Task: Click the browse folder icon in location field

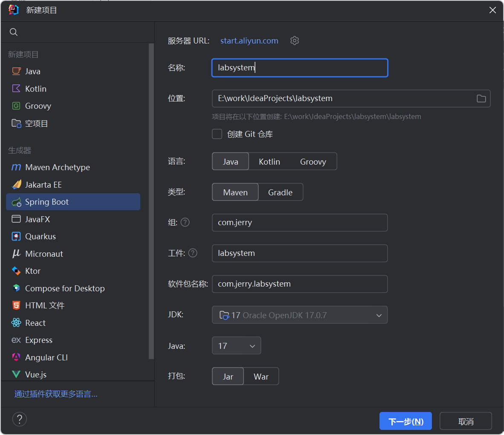Action: [481, 99]
